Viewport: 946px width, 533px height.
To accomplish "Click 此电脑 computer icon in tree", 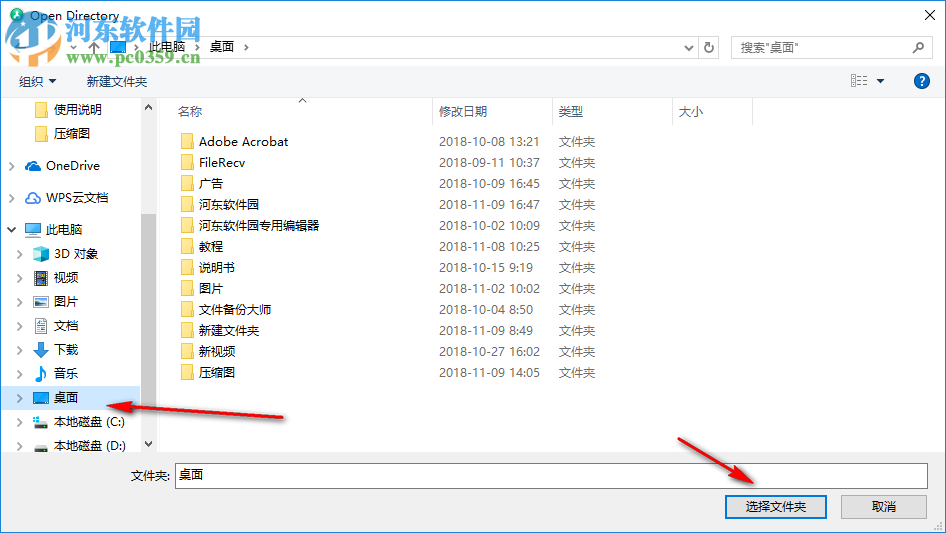I will [33, 229].
